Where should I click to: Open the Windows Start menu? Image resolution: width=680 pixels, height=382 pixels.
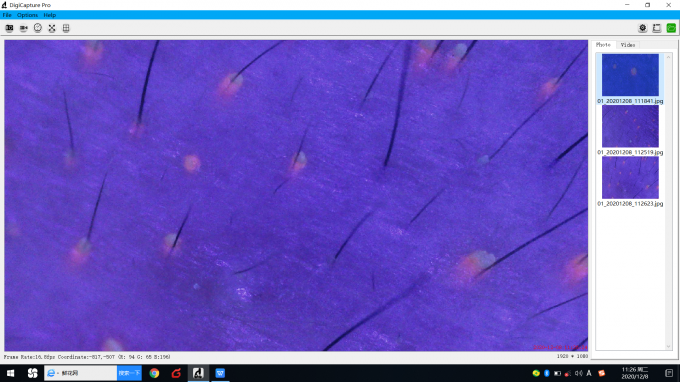tap(10, 373)
